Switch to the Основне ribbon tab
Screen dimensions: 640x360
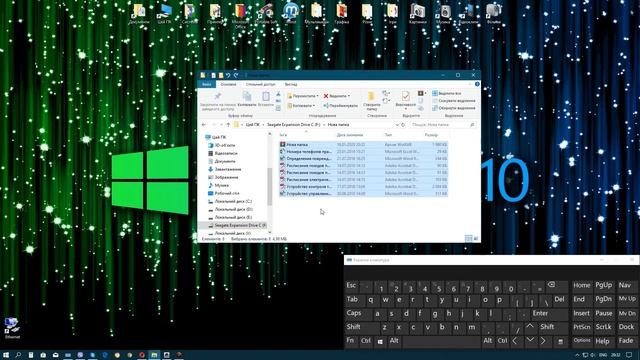point(228,84)
